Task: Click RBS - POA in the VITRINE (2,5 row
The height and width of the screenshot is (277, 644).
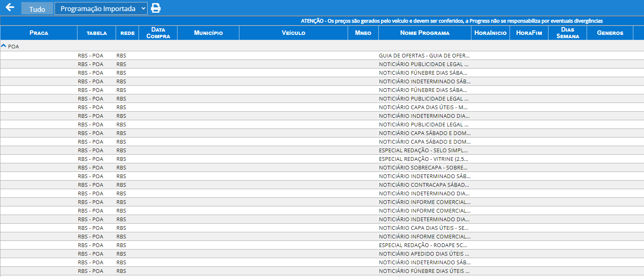Action: [91, 159]
